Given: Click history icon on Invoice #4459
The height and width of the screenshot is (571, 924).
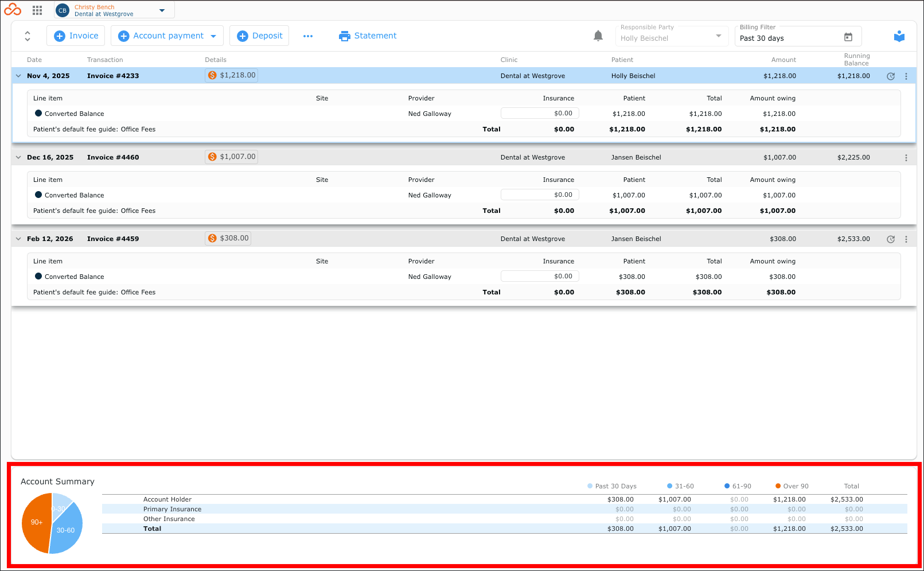Looking at the screenshot, I should [x=891, y=239].
